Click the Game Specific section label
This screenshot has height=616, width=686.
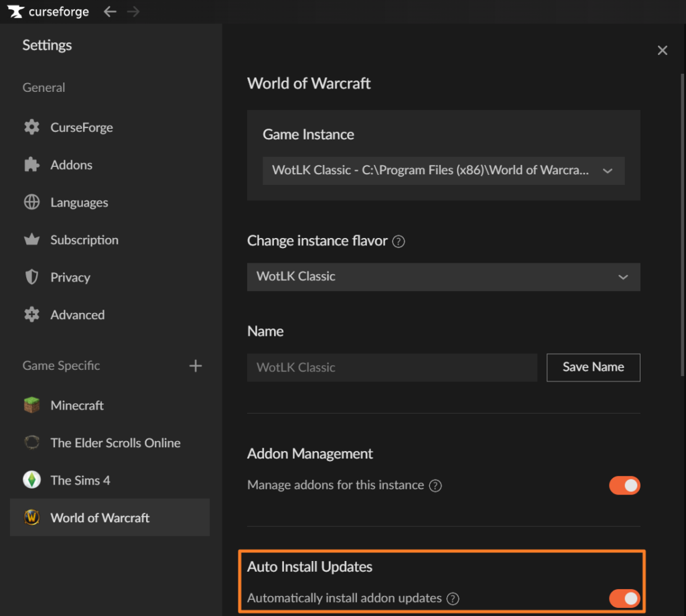coord(61,365)
